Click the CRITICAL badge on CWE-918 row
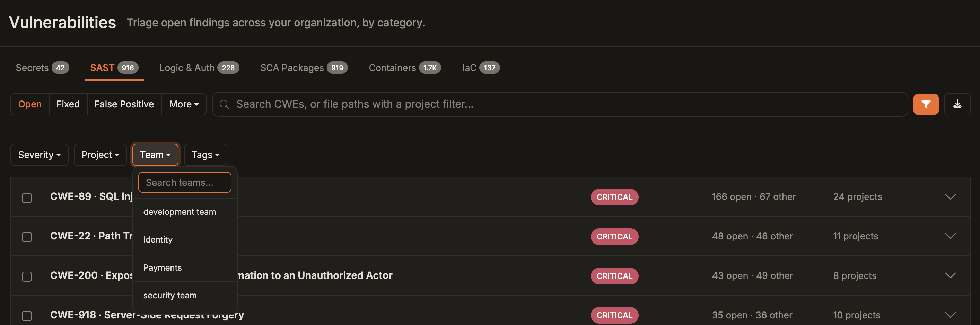 (614, 315)
